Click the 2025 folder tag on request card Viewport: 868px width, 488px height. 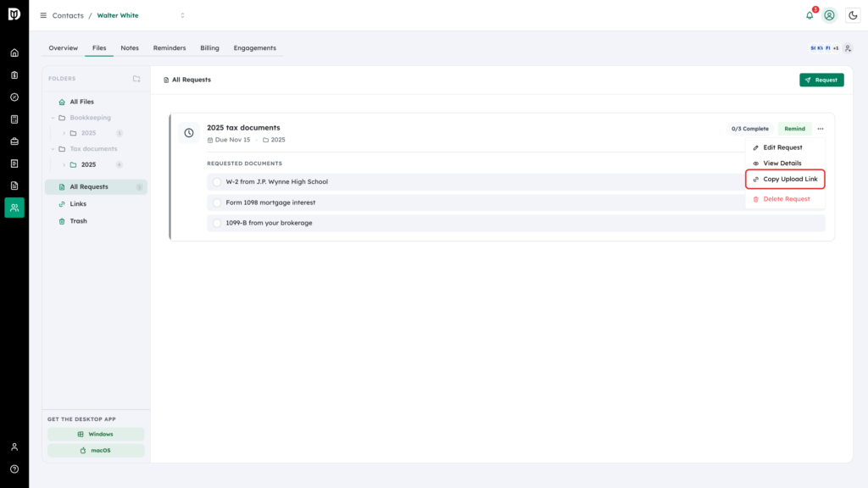274,140
